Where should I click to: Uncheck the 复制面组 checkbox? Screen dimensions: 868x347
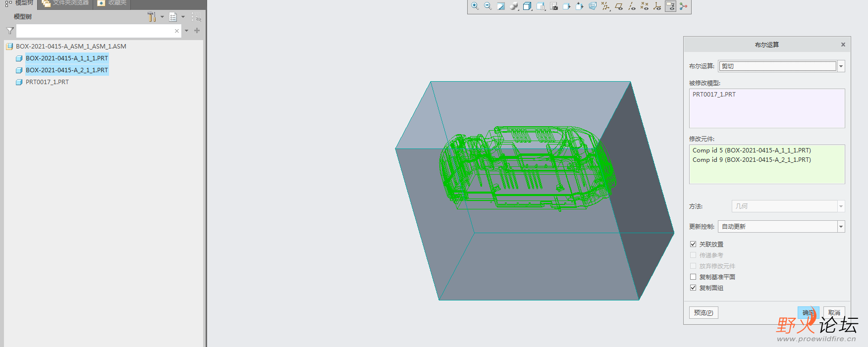click(693, 288)
